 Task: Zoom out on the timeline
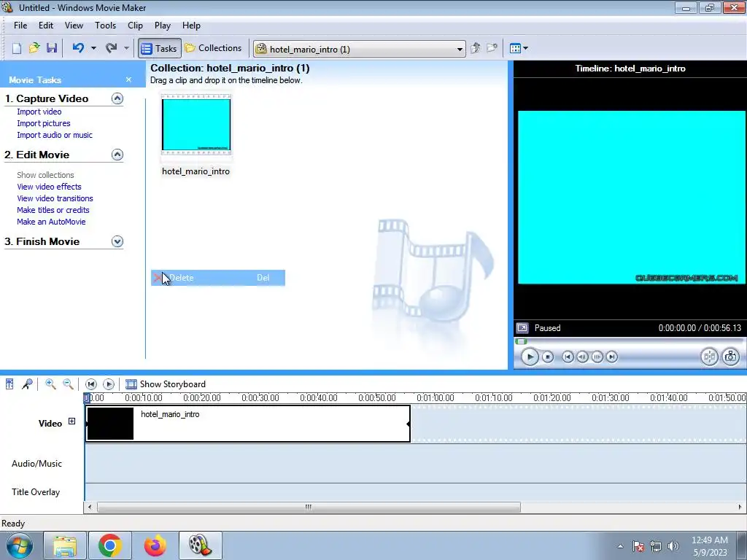tap(68, 384)
